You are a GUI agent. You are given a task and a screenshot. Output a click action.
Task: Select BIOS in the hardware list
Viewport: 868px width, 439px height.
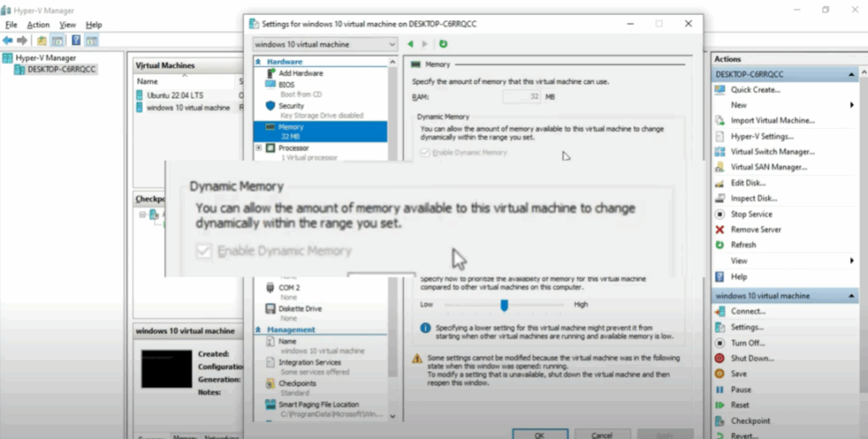point(287,85)
